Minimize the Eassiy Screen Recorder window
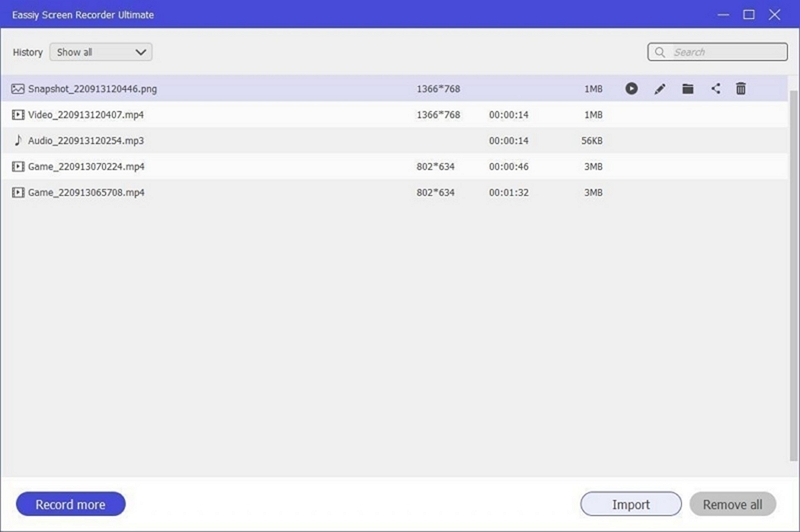 click(723, 15)
